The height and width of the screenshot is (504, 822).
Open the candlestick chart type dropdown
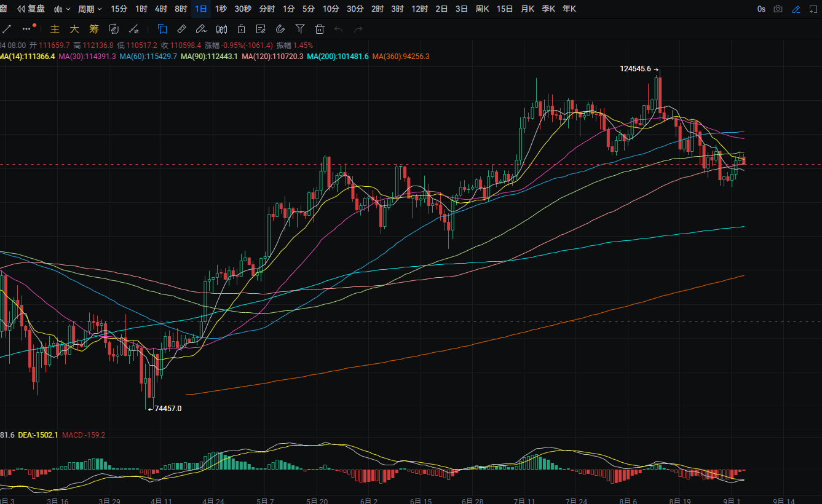coord(62,9)
